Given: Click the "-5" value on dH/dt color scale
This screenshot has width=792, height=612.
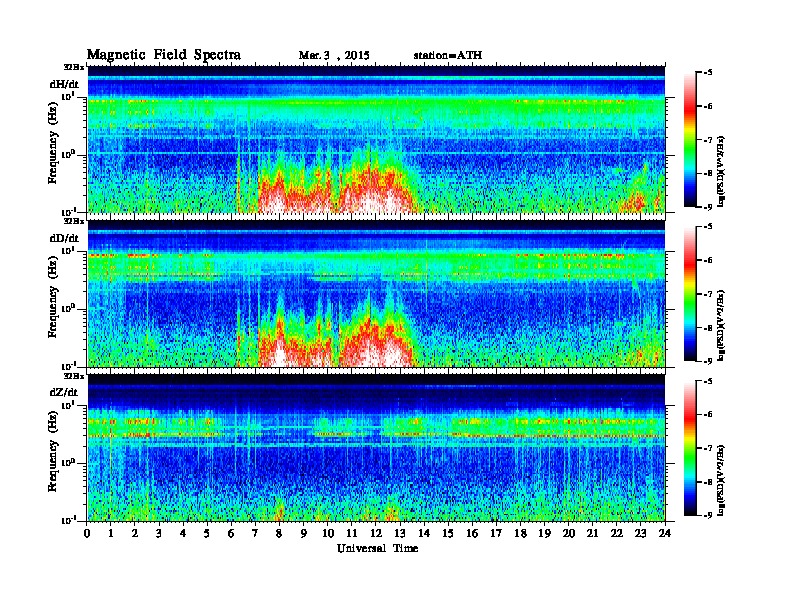Looking at the screenshot, I should [708, 73].
